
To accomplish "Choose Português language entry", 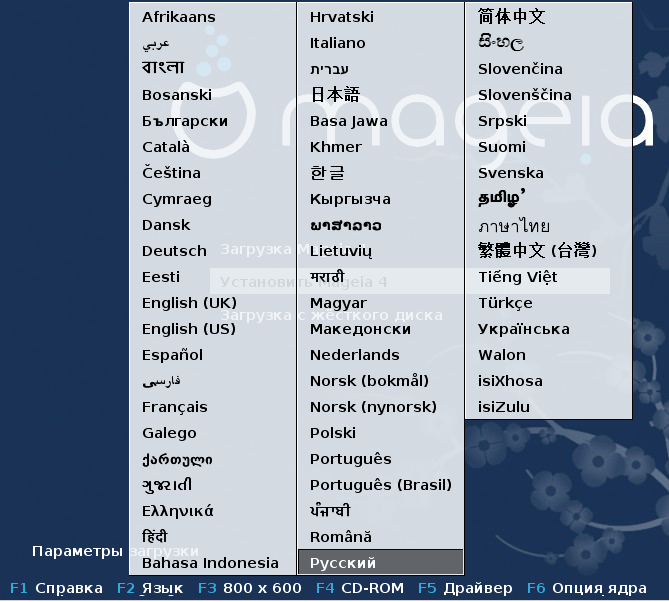I will click(350, 459).
